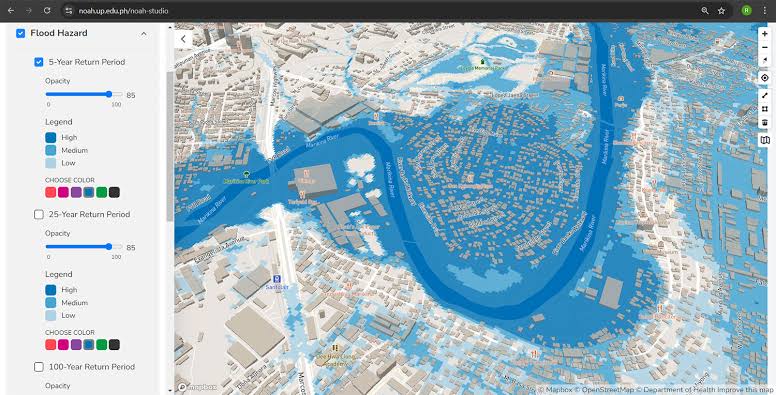Enable 100-Year Return Period

coord(39,367)
